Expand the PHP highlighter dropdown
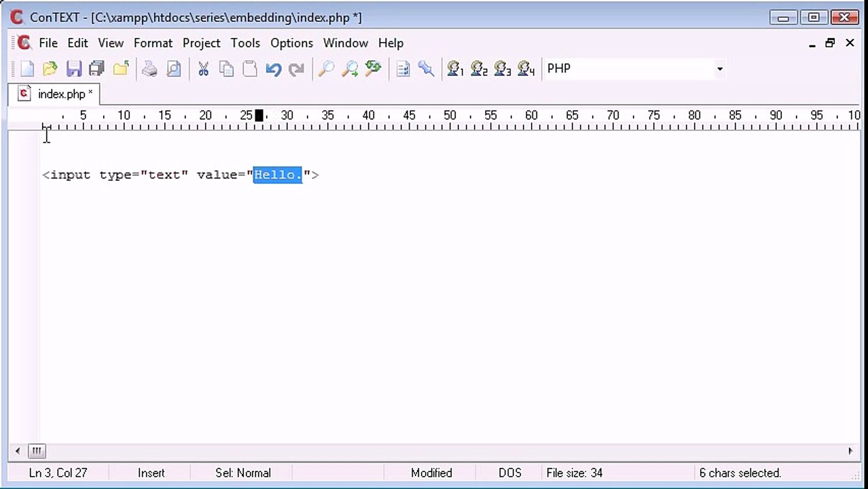This screenshot has height=489, width=868. [x=719, y=69]
